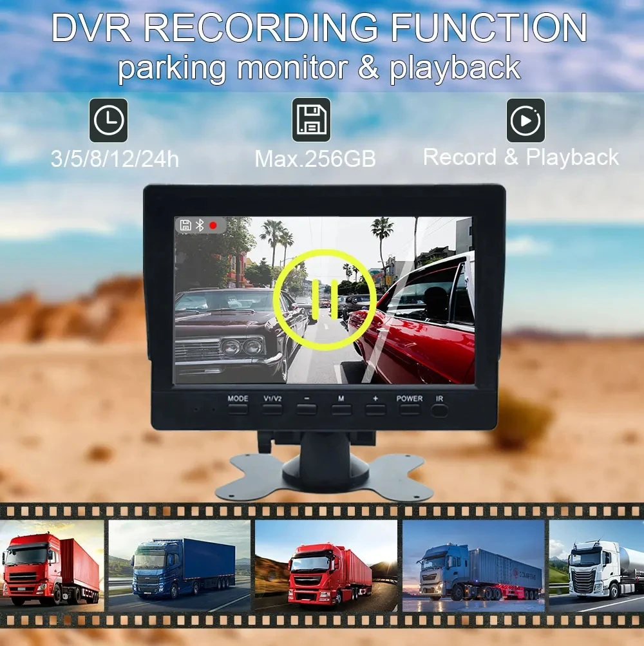This screenshot has width=644, height=646.
Task: Click the round IR sensor
Action: coord(440,411)
